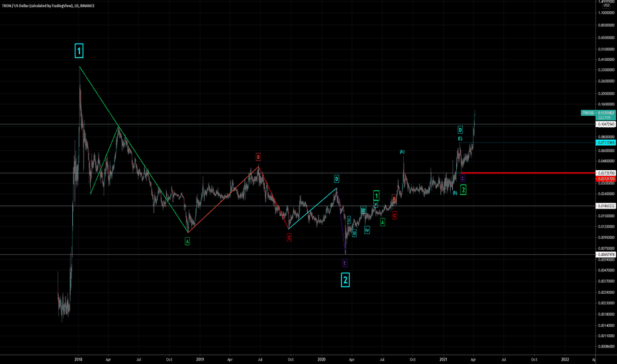Select the large cyan wave 2 label below the 2020 low
Image resolution: width=617 pixels, height=364 pixels.
pyautogui.click(x=345, y=280)
